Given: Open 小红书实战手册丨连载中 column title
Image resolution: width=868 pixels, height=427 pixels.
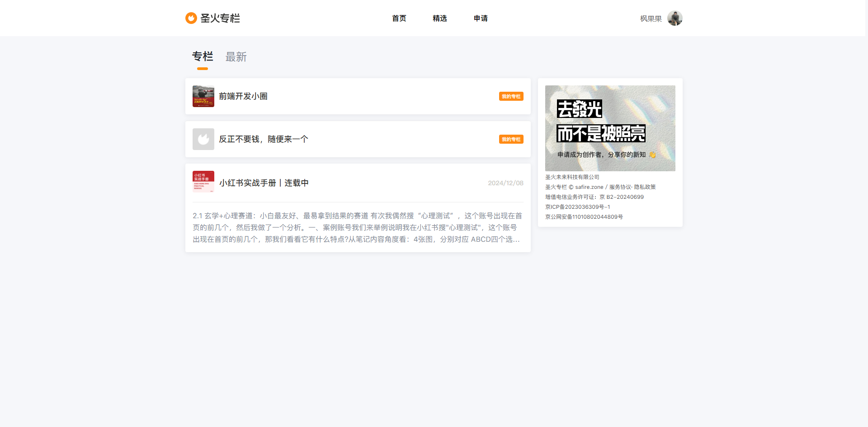Looking at the screenshot, I should 264,183.
